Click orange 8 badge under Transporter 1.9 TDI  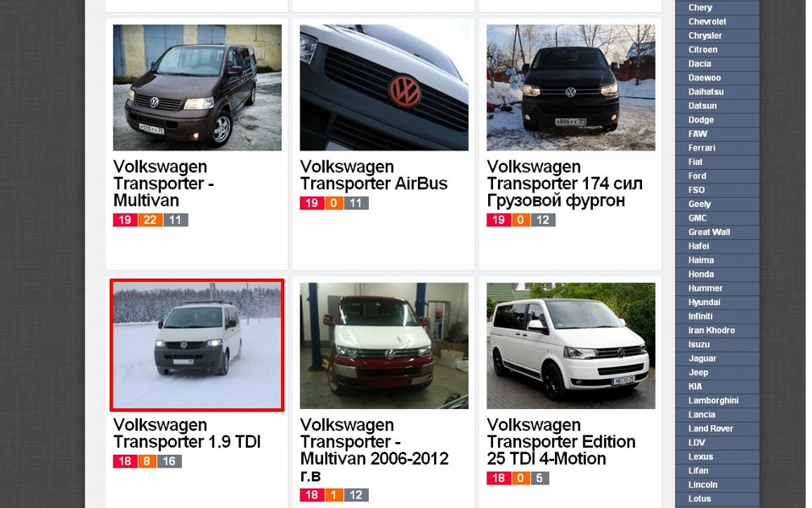[x=147, y=462]
